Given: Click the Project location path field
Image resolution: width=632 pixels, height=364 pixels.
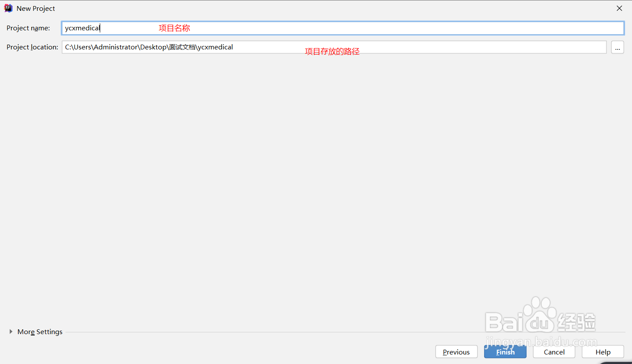Looking at the screenshot, I should (x=334, y=47).
